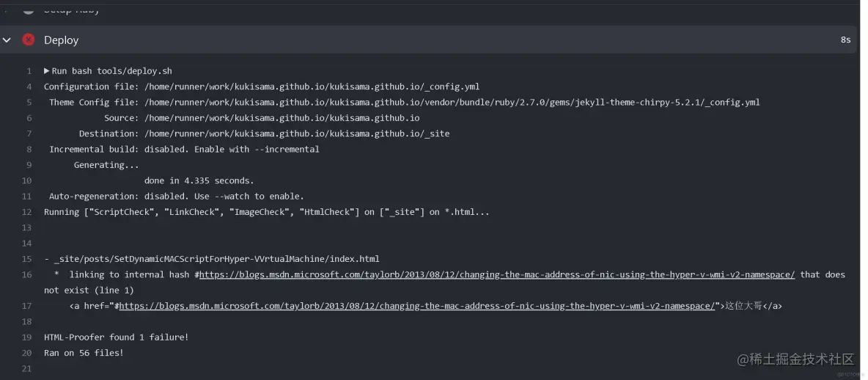Image resolution: width=868 pixels, height=380 pixels.
Task: Click log line number 19
Action: pyautogui.click(x=26, y=337)
